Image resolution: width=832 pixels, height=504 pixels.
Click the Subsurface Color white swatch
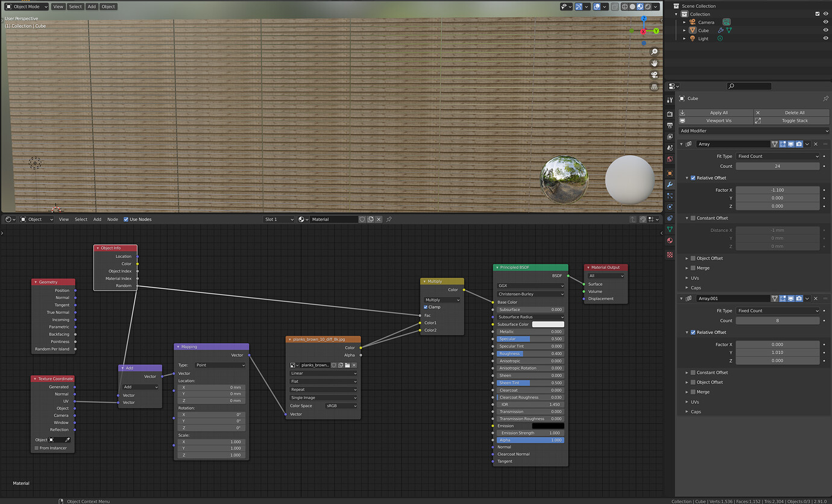click(x=548, y=324)
